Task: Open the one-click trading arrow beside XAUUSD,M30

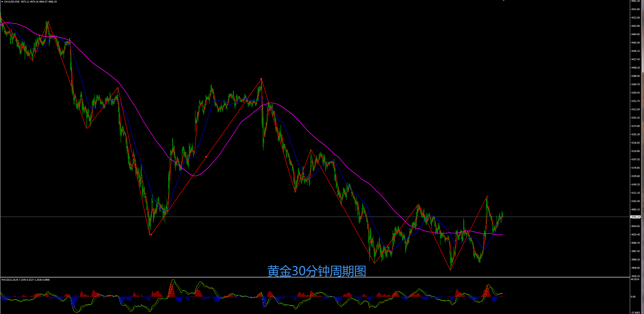Action: (2, 2)
